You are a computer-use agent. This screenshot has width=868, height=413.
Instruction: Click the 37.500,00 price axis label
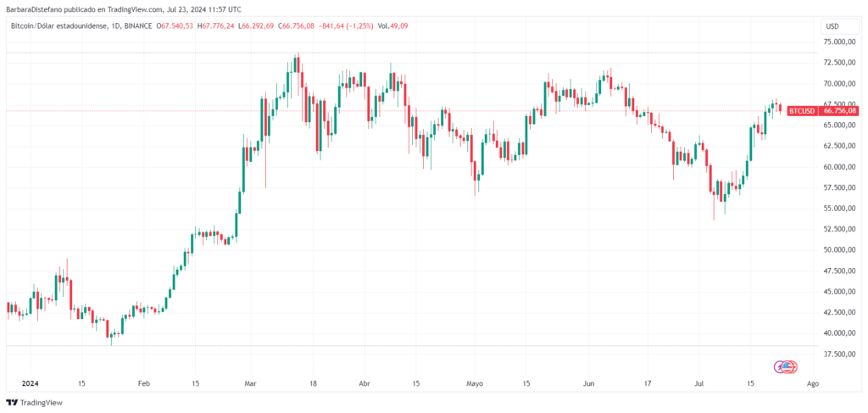pyautogui.click(x=841, y=354)
